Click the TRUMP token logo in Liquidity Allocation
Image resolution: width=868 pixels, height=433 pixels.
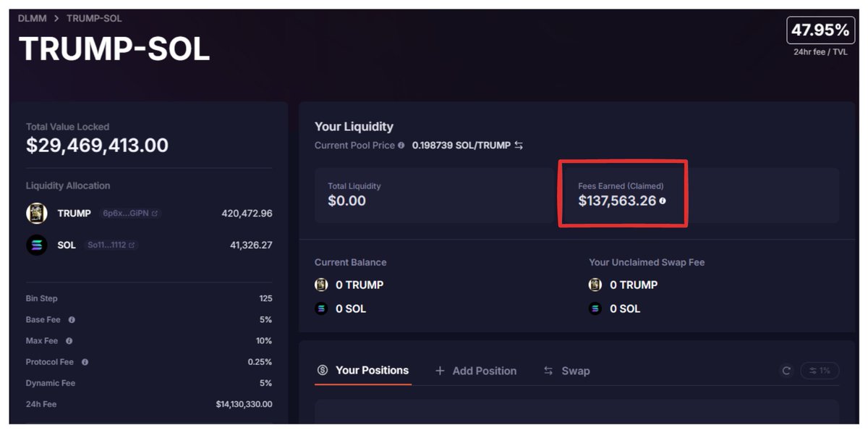[37, 214]
